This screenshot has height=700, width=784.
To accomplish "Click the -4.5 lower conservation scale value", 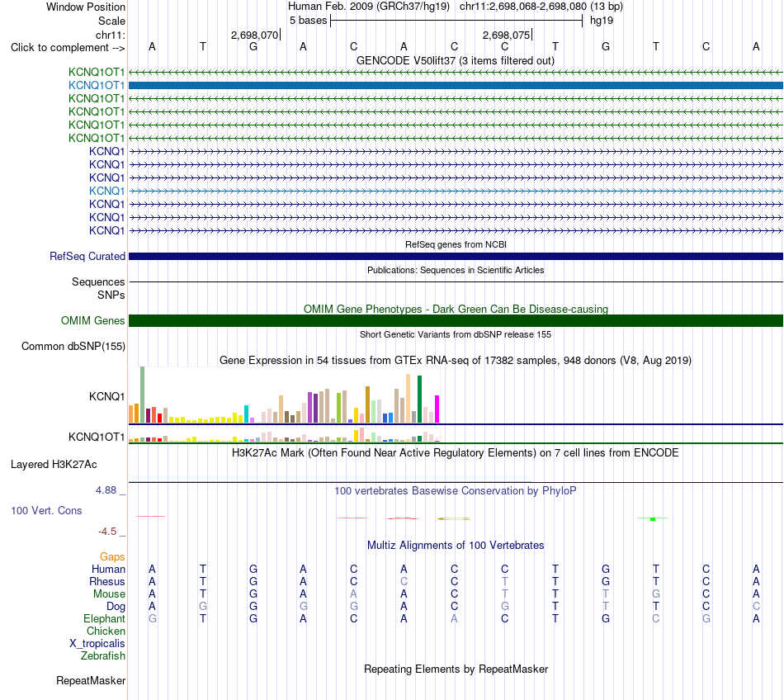I will tap(107, 531).
